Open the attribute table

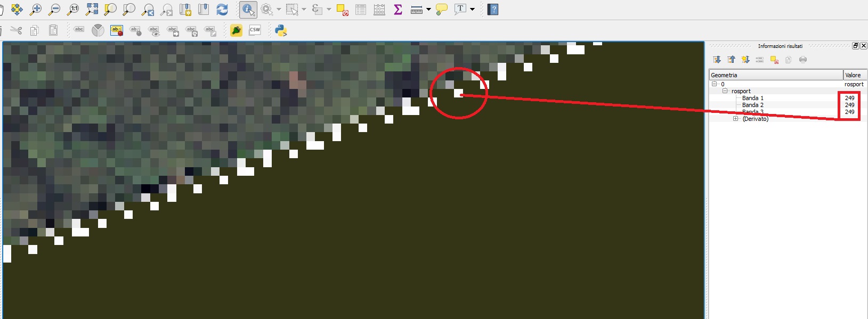click(x=361, y=9)
